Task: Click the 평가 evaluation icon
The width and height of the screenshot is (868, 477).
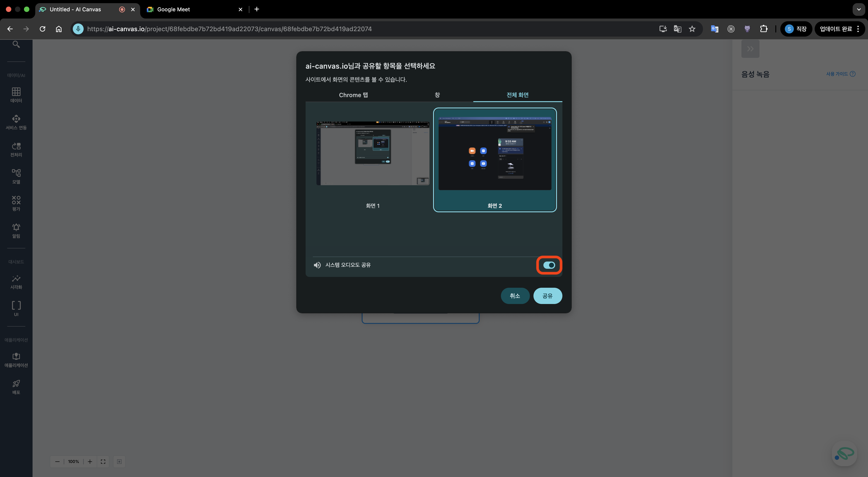Action: [16, 203]
